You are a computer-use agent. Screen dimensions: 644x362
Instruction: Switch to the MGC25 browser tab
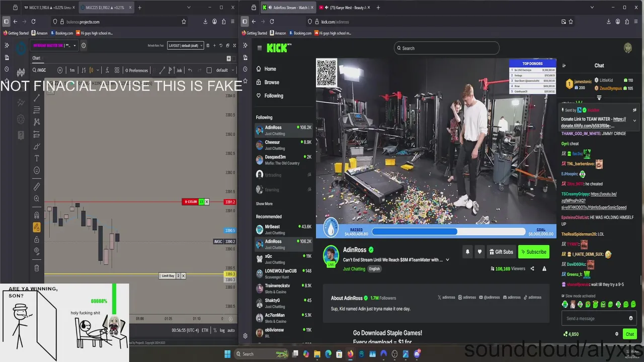pos(105,8)
